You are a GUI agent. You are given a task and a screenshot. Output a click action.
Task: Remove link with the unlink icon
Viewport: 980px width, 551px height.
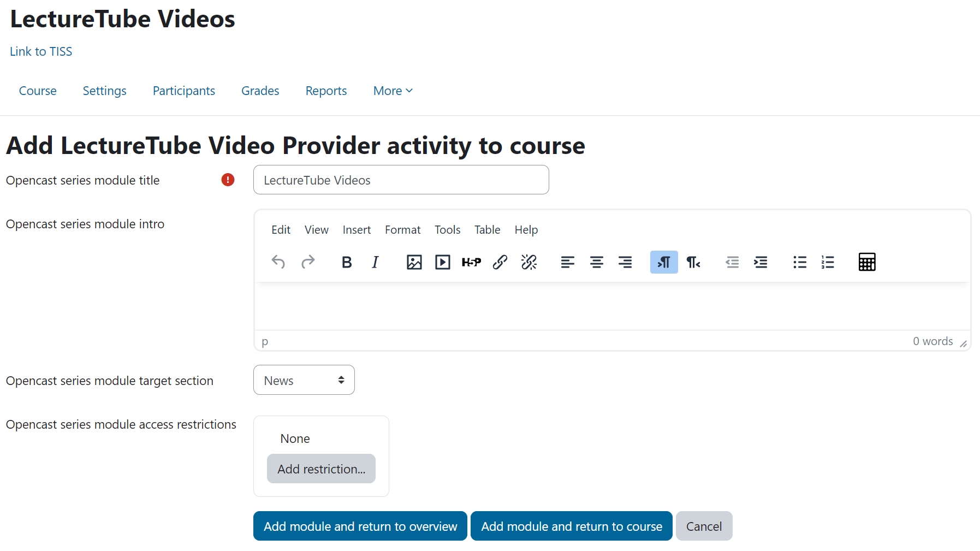pyautogui.click(x=529, y=262)
